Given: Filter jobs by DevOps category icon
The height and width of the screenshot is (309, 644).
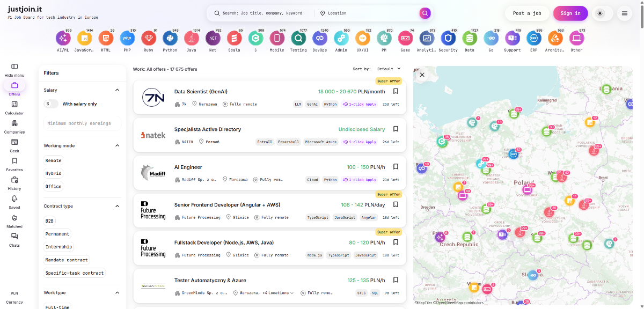Looking at the screenshot, I should [x=320, y=39].
